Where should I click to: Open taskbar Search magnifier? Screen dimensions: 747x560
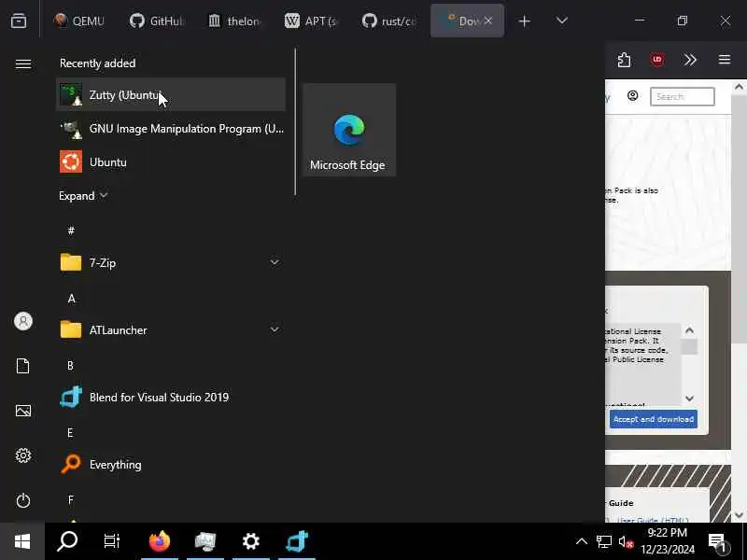tap(67, 541)
